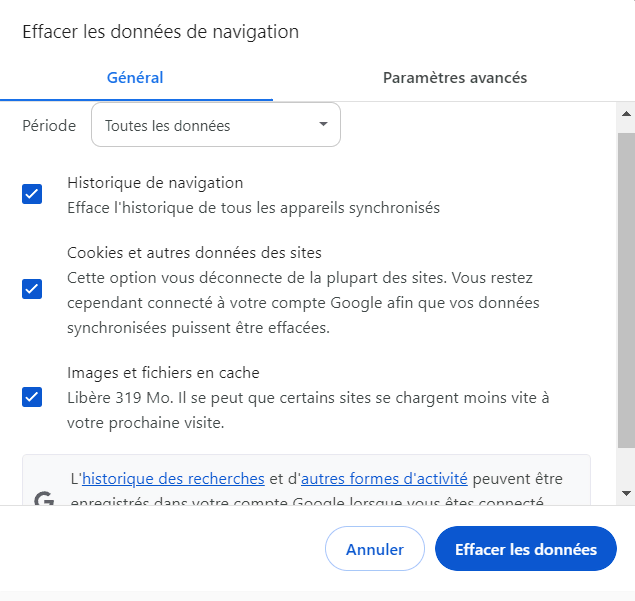This screenshot has height=601, width=635.
Task: Click the Historique de navigation label text
Action: (x=155, y=183)
